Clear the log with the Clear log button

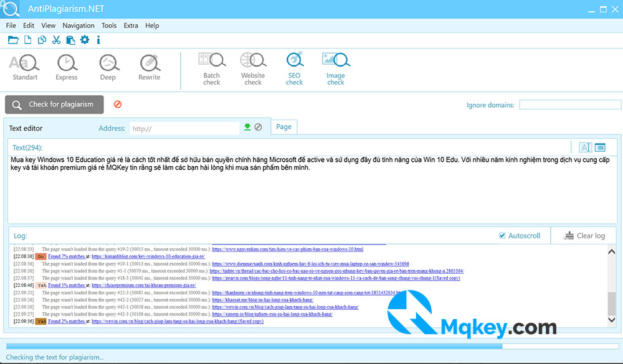pyautogui.click(x=584, y=236)
